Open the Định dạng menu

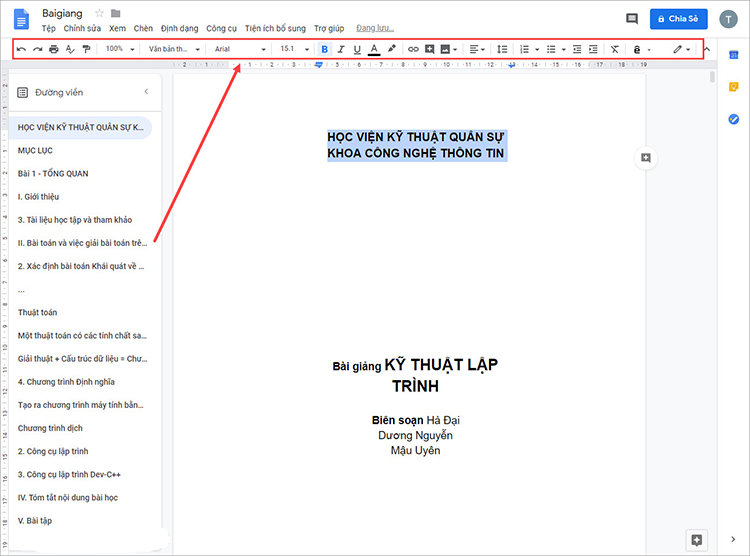tap(179, 28)
